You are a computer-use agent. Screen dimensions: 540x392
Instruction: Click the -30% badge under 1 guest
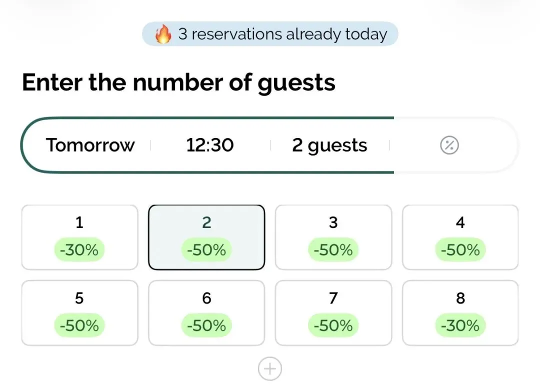click(79, 249)
